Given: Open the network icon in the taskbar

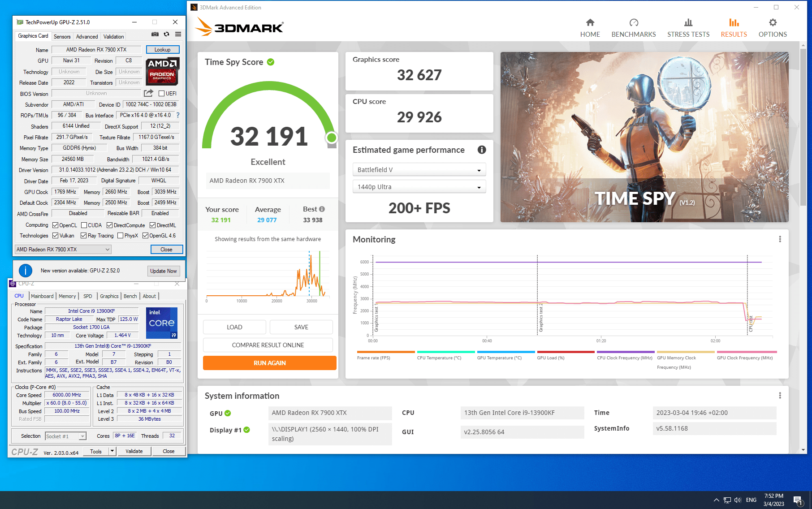Looking at the screenshot, I should (727, 500).
